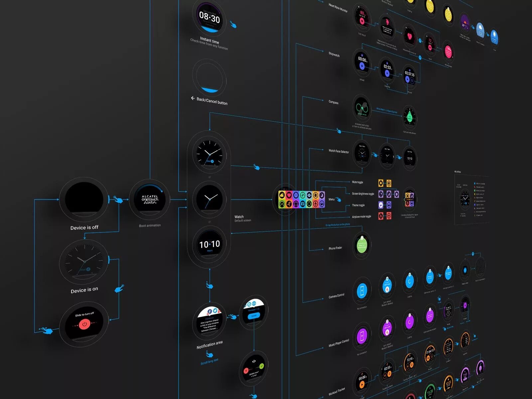Click the Boot animation caption

coord(150,225)
